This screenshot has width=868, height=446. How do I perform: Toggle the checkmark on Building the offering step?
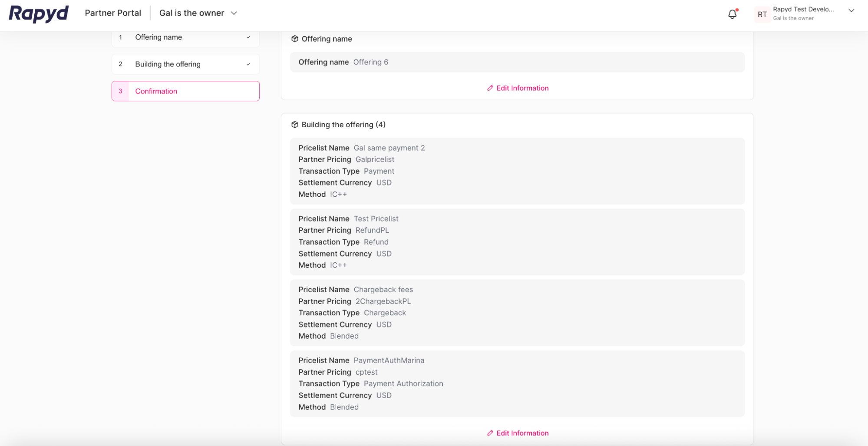248,64
